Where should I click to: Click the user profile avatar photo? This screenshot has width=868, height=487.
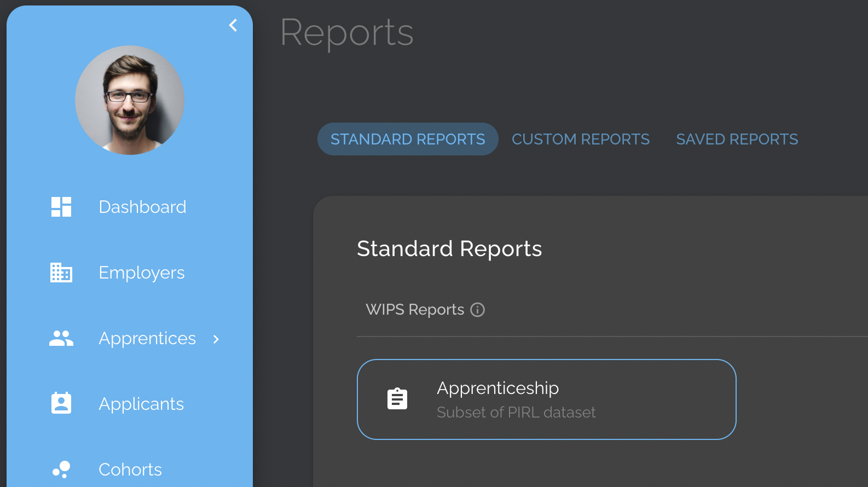(x=130, y=100)
